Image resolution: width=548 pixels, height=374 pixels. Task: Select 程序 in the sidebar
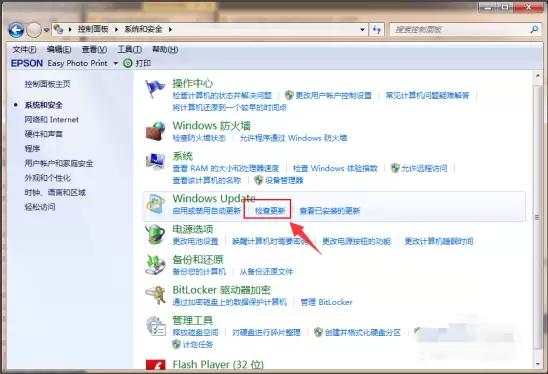(33, 149)
